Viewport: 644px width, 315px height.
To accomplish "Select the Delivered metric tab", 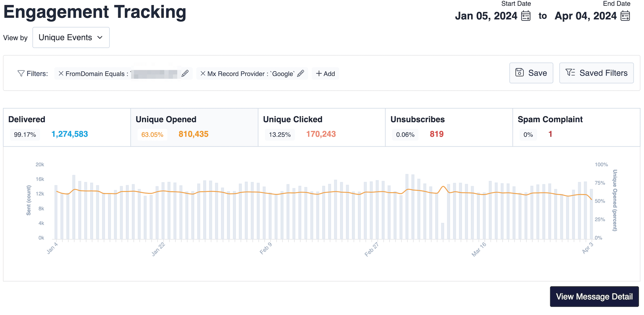I will pyautogui.click(x=67, y=127).
